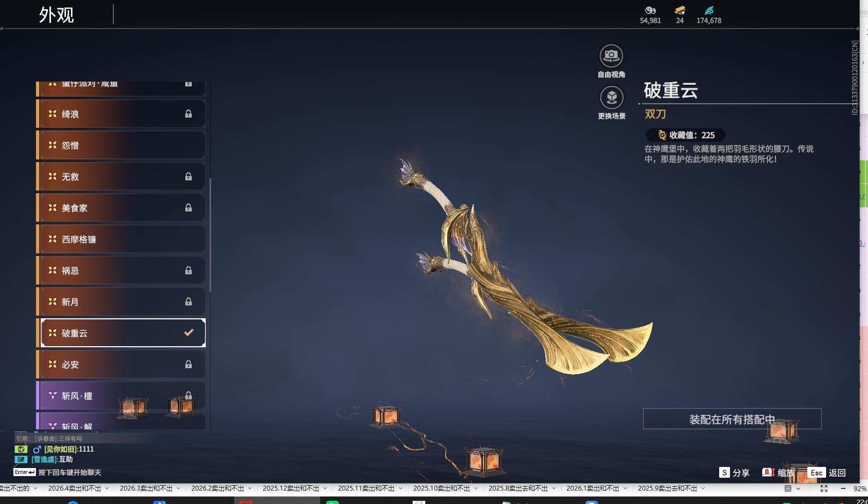
Task: Click the lock icon on 绮浪
Action: 189,114
